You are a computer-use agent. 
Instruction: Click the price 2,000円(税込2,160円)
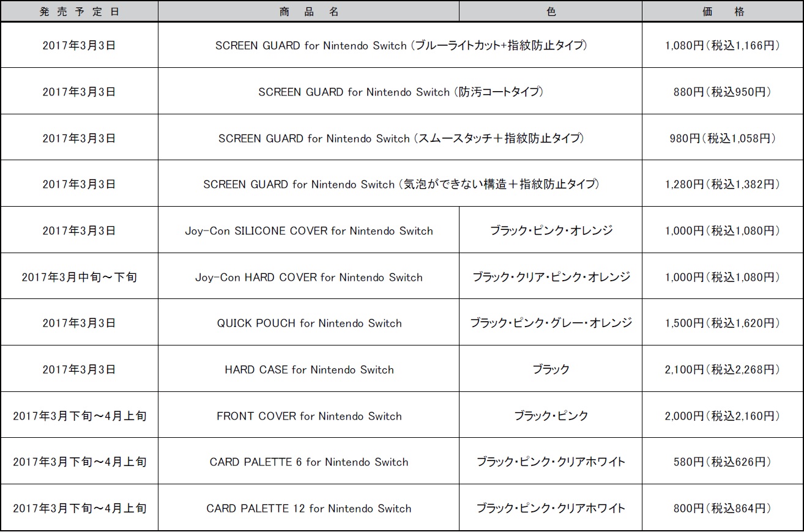click(x=723, y=416)
